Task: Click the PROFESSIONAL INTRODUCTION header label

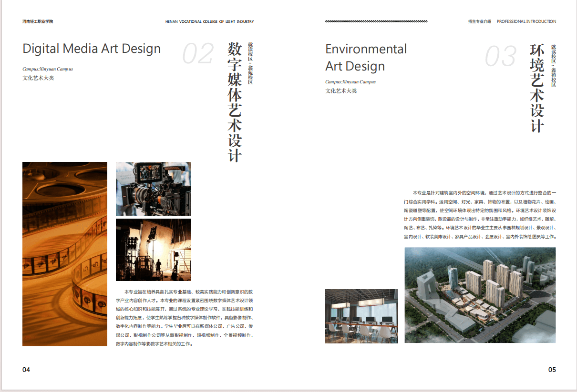Action: [526, 21]
